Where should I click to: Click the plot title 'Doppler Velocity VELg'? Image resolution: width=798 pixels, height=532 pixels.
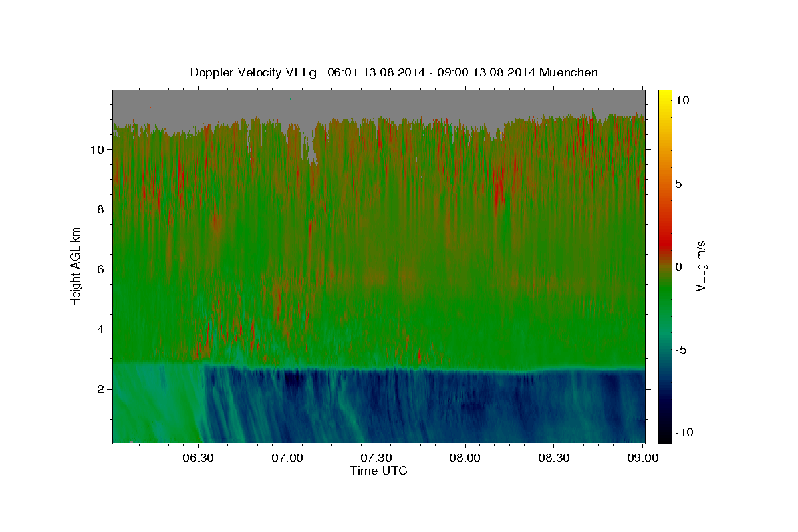point(253,72)
